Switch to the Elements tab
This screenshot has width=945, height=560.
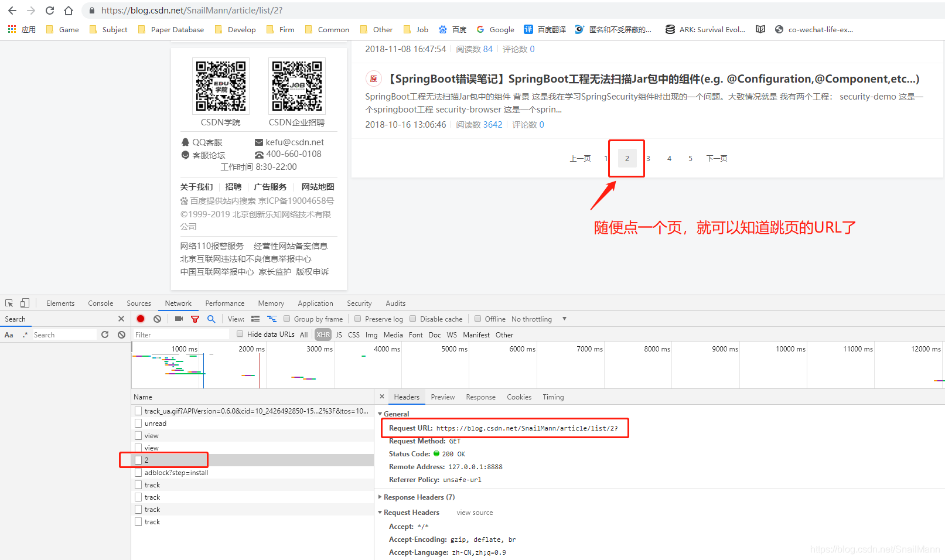(x=60, y=303)
